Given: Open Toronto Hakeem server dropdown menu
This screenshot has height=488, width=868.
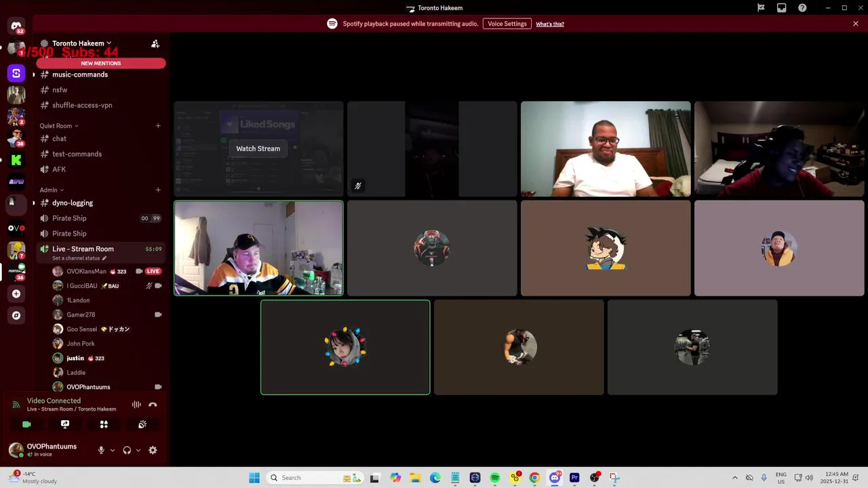Looking at the screenshot, I should coord(83,43).
